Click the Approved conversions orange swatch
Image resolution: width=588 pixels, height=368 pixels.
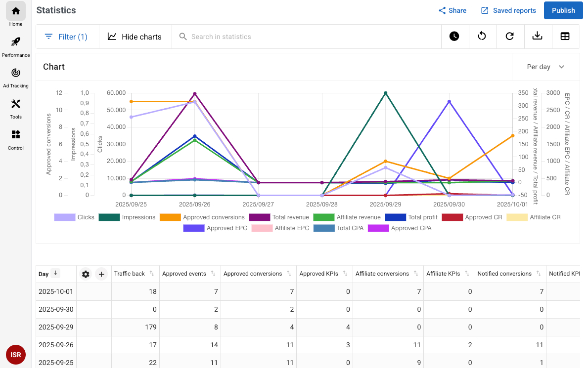[x=170, y=217]
